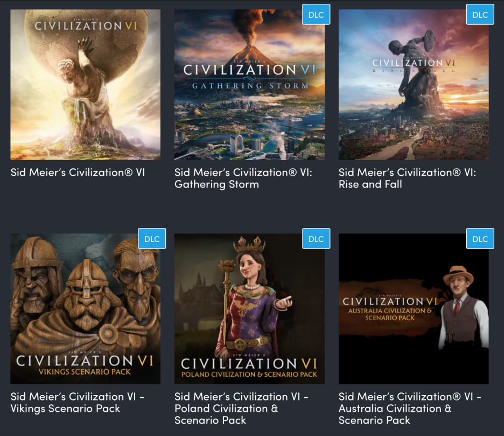
Task: Click the DLC badge on Rise and Fall
Action: tap(480, 15)
